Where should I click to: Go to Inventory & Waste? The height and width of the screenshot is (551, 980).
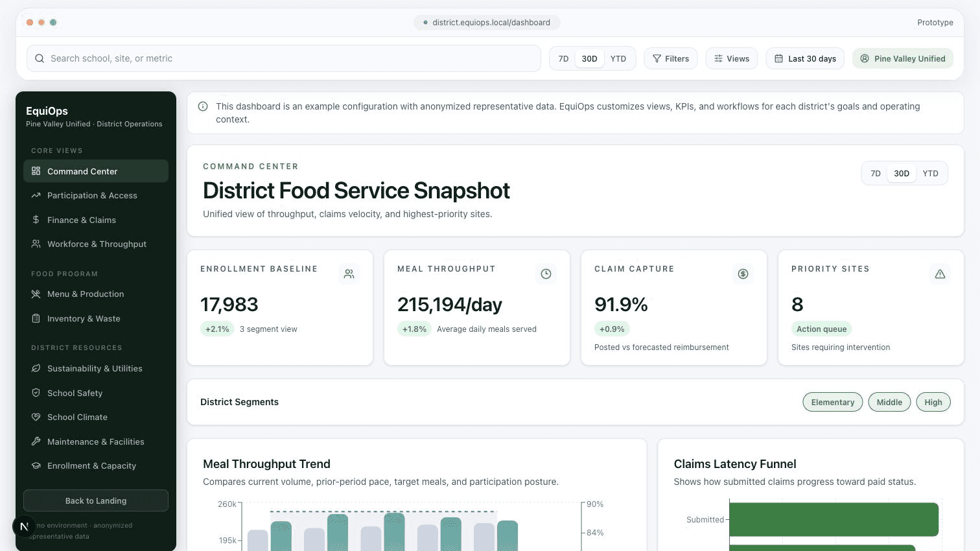pyautogui.click(x=96, y=318)
